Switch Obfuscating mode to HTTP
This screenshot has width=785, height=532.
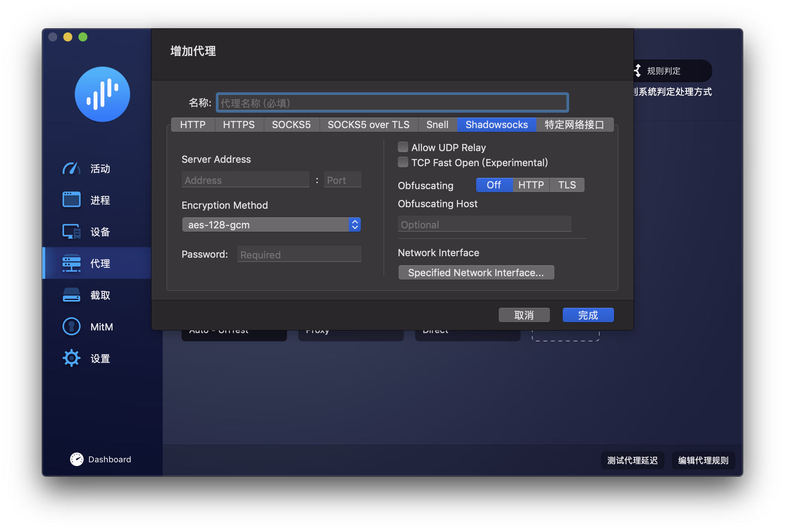[530, 185]
